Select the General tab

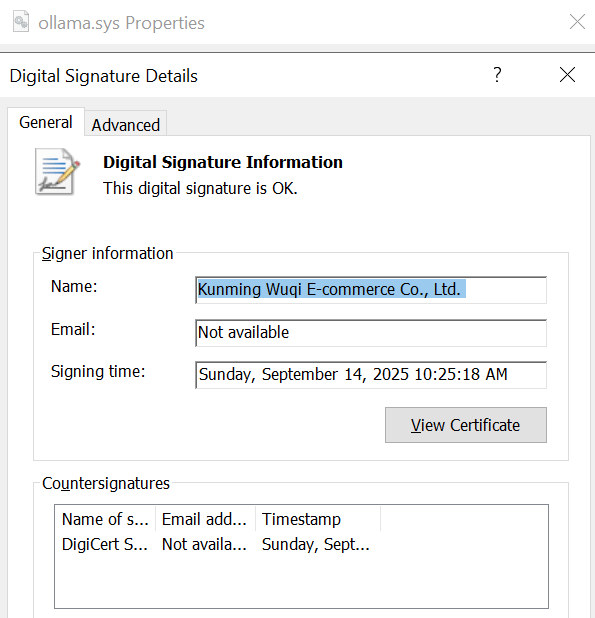point(46,122)
